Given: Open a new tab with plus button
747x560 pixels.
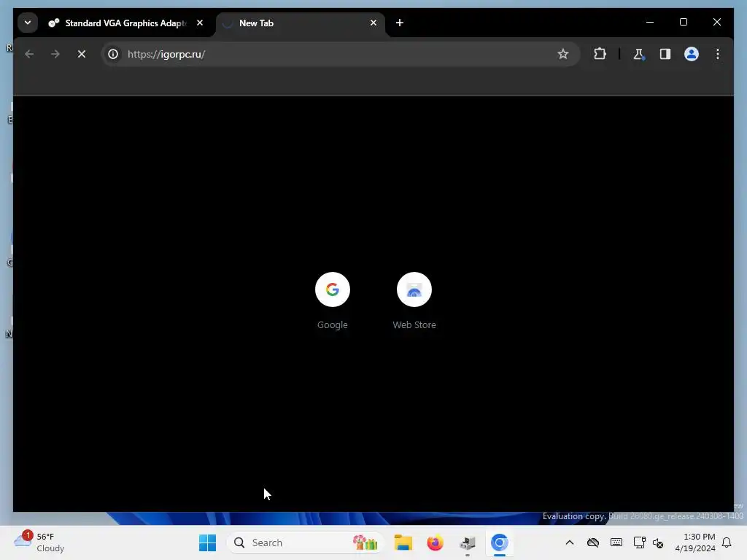Looking at the screenshot, I should tap(400, 23).
